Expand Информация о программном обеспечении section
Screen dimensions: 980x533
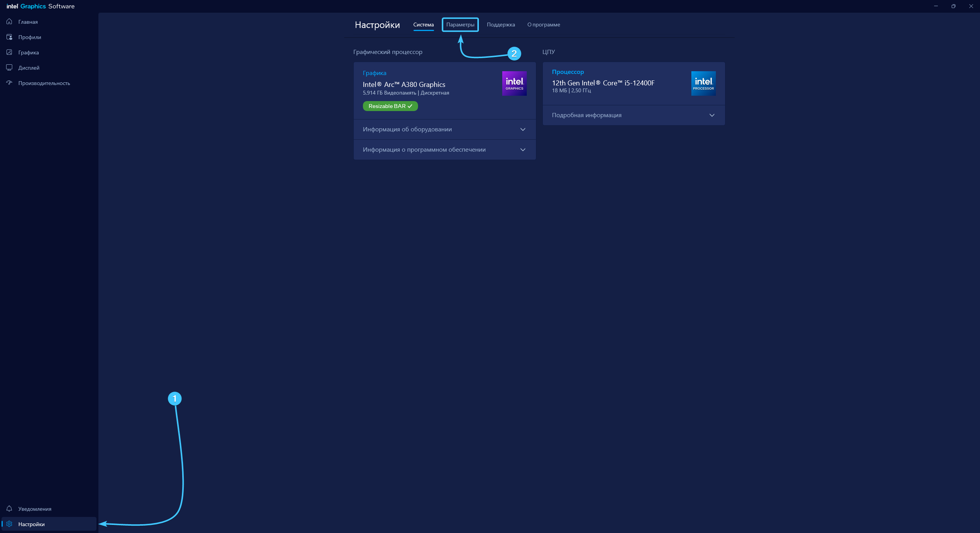[444, 150]
